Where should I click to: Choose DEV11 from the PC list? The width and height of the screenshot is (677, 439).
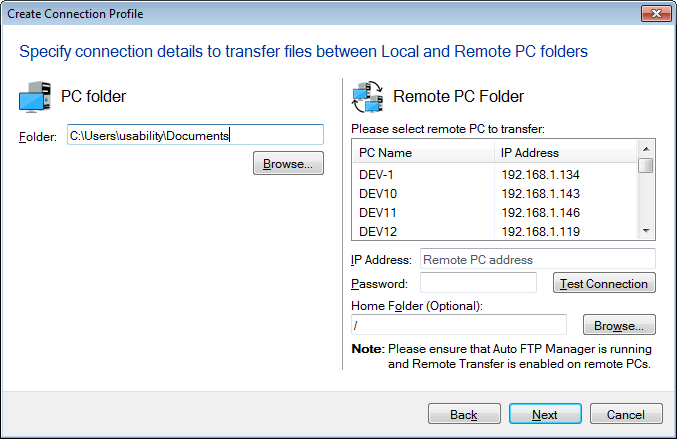tap(495, 212)
